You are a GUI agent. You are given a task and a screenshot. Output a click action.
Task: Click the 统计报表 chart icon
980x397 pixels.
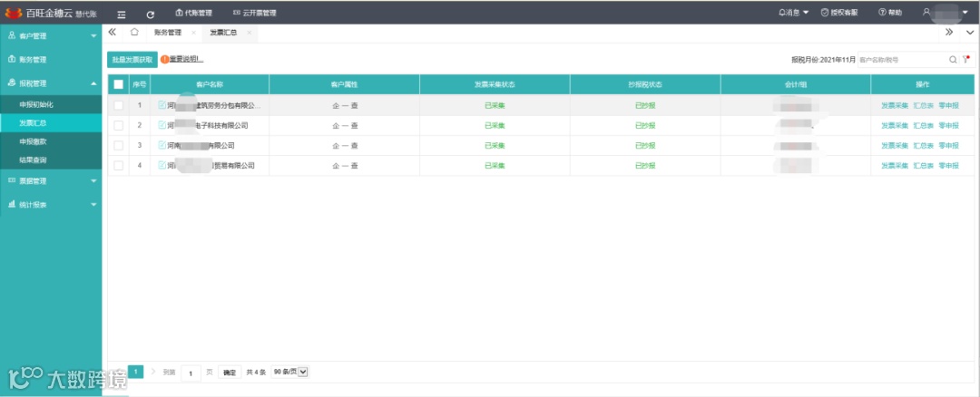click(11, 205)
